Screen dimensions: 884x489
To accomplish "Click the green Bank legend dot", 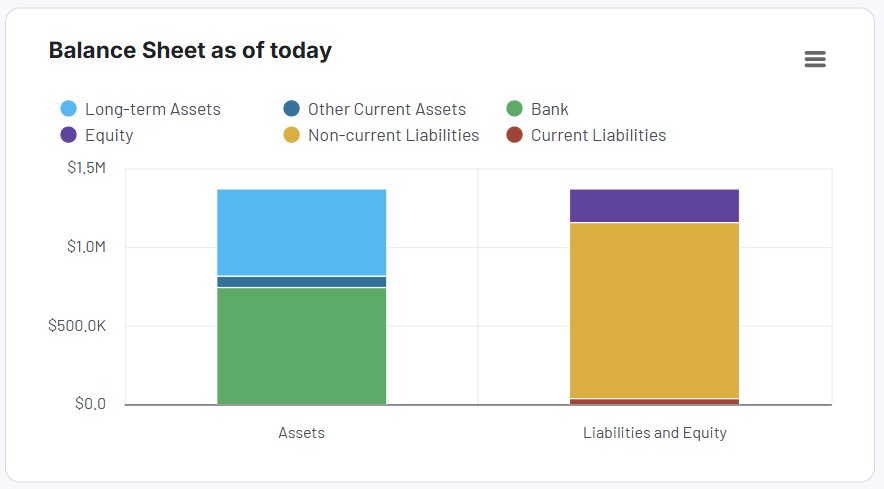I will point(514,108).
